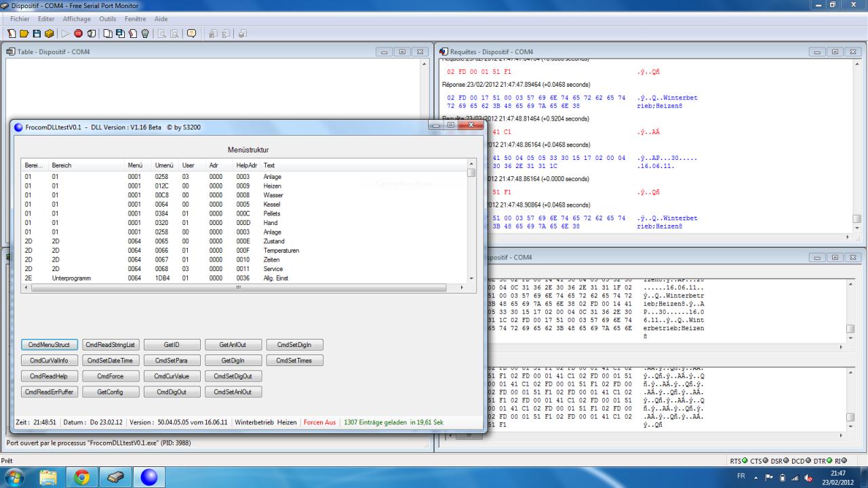Open the Affichage menu
This screenshot has width=868, height=488.
coord(77,19)
